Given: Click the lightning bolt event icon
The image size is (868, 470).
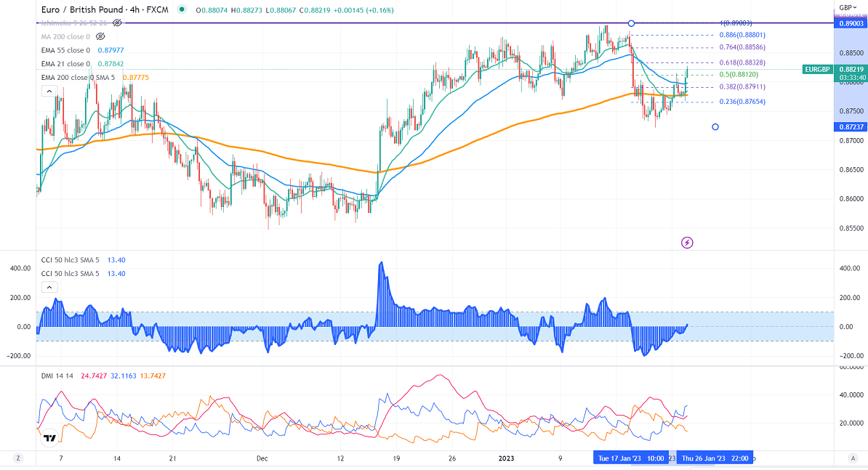Looking at the screenshot, I should tap(686, 242).
